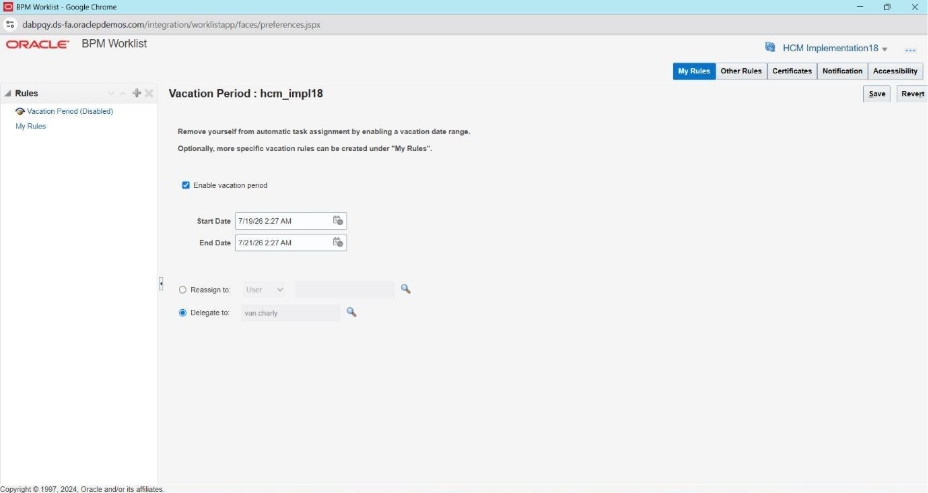Expand HCM Implementation18 user menu

point(885,49)
